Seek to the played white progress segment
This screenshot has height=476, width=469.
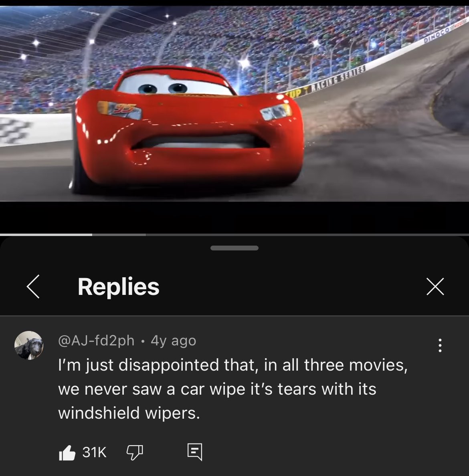click(x=46, y=235)
